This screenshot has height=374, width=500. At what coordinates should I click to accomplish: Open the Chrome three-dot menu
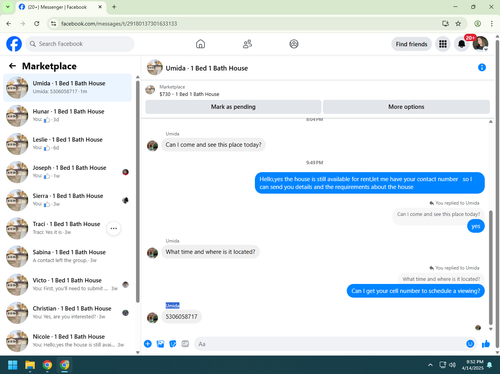point(492,24)
